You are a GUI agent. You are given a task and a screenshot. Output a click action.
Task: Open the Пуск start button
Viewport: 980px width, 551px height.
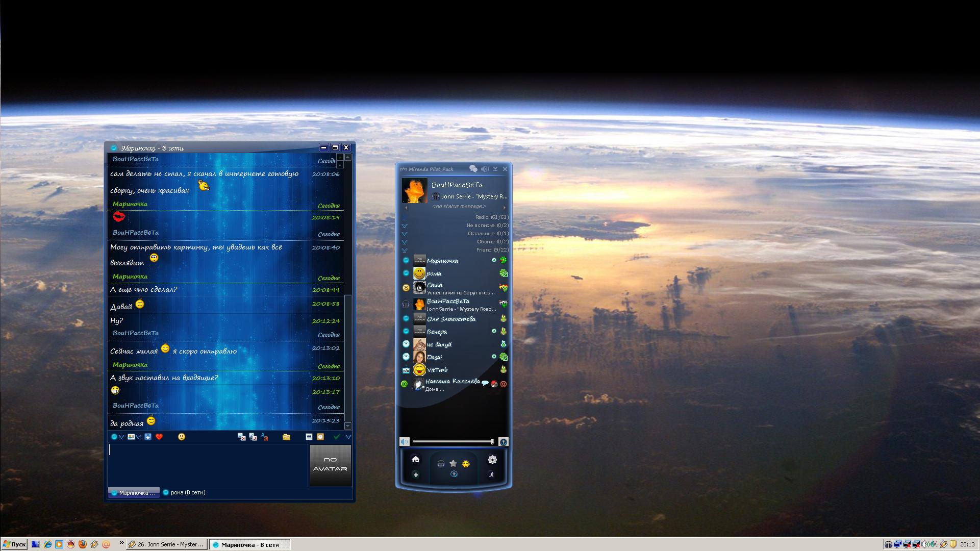(14, 544)
